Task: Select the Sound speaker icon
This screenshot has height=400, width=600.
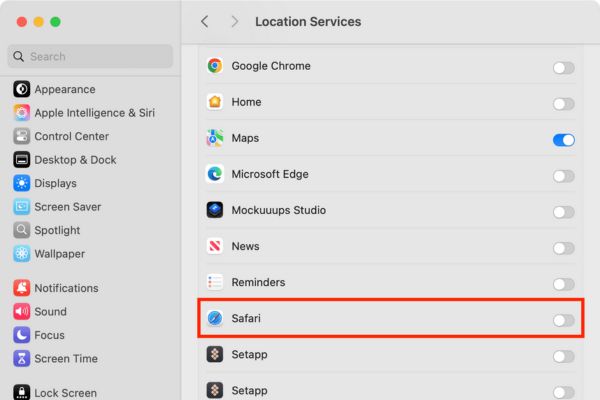Action: [21, 312]
